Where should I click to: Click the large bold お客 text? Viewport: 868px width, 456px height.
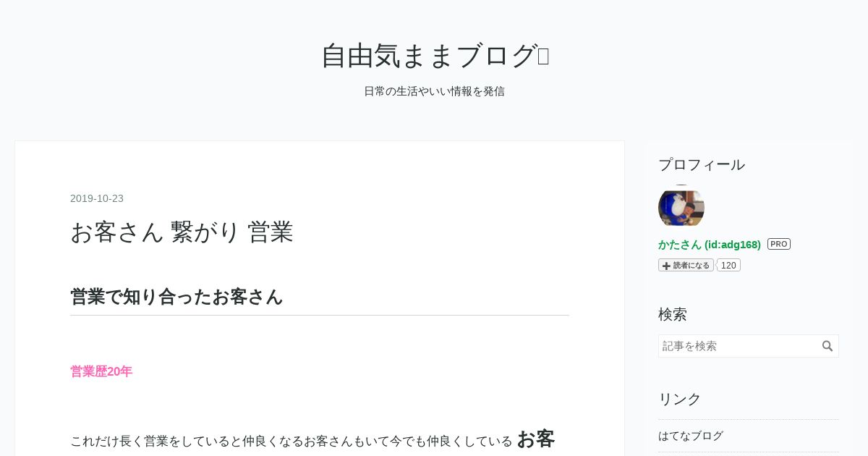click(x=536, y=439)
